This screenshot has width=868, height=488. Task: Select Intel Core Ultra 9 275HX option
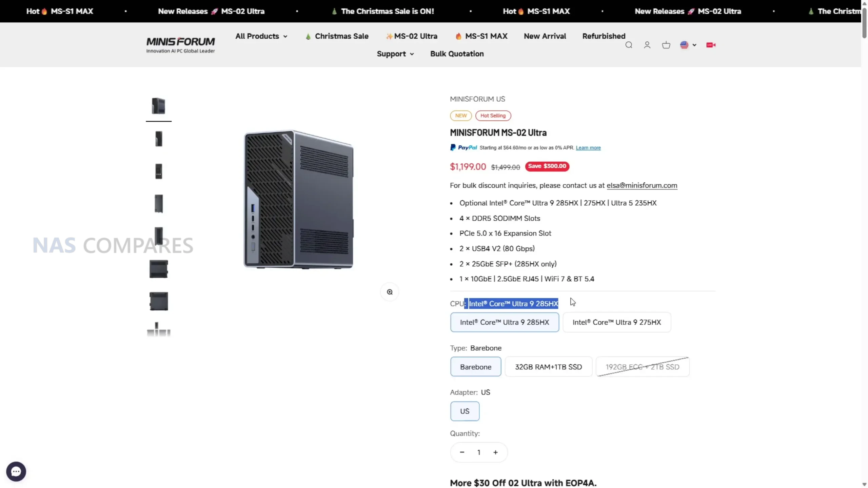[616, 322]
